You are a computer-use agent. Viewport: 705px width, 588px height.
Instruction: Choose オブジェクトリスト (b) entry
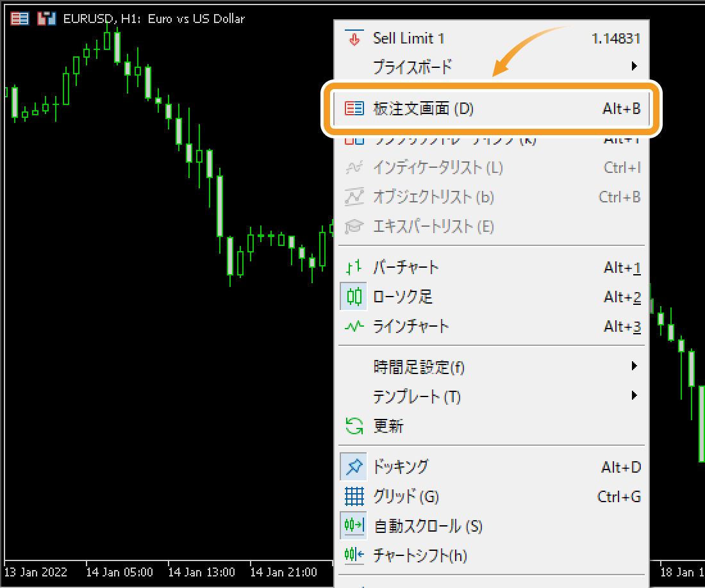click(x=492, y=197)
